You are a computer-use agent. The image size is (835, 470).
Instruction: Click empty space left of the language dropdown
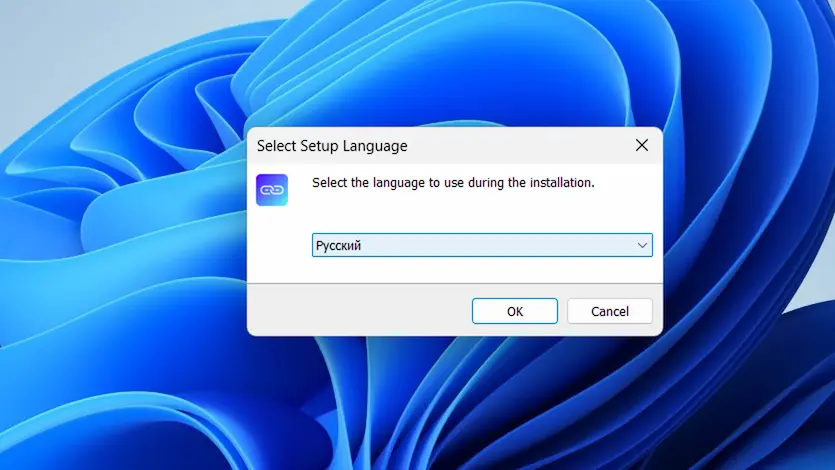280,246
